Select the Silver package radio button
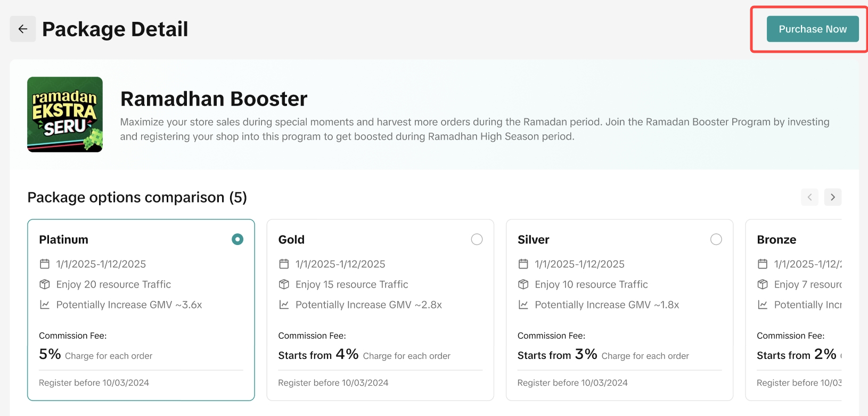Image resolution: width=868 pixels, height=416 pixels. pyautogui.click(x=716, y=240)
